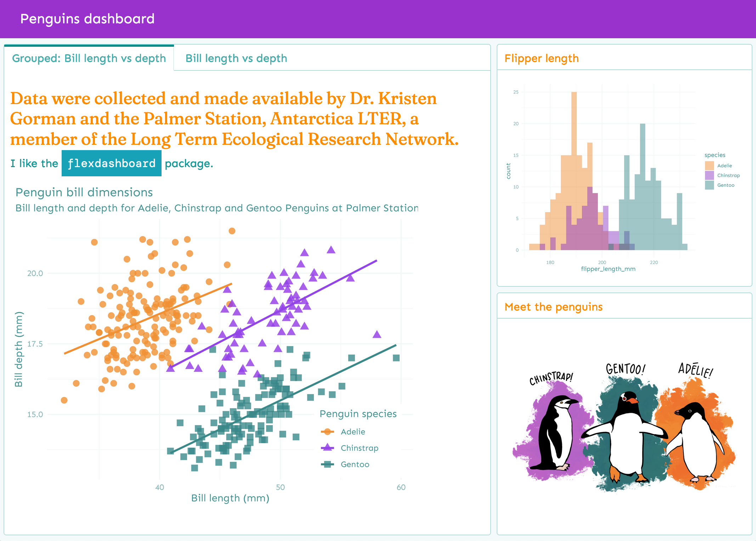Click the 'Meet the penguins' panel header
Screen dimensions: 756x541
click(x=553, y=307)
